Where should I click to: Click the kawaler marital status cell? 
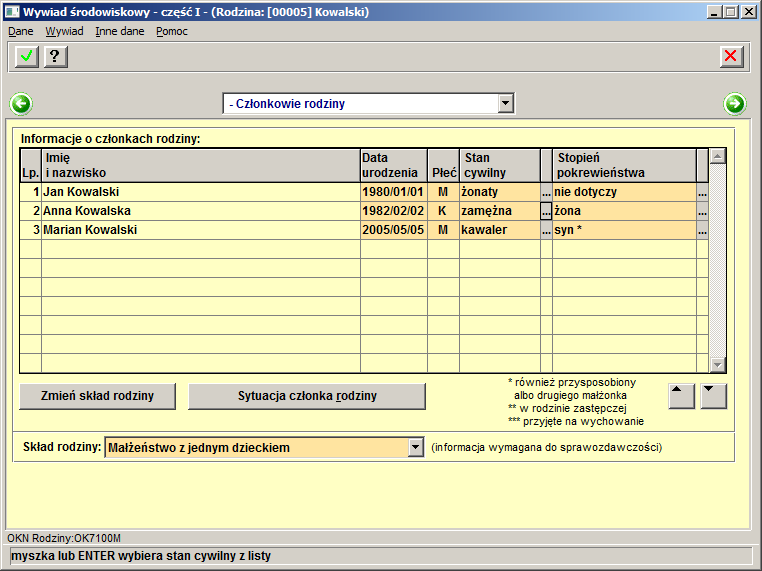[500, 230]
